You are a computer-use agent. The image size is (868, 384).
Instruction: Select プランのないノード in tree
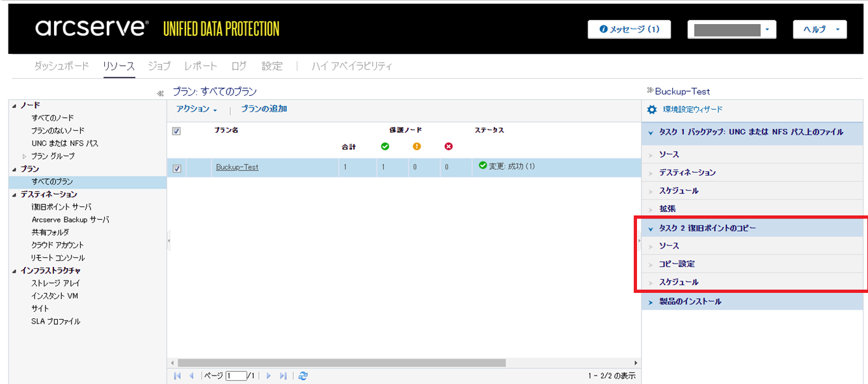[x=58, y=131]
